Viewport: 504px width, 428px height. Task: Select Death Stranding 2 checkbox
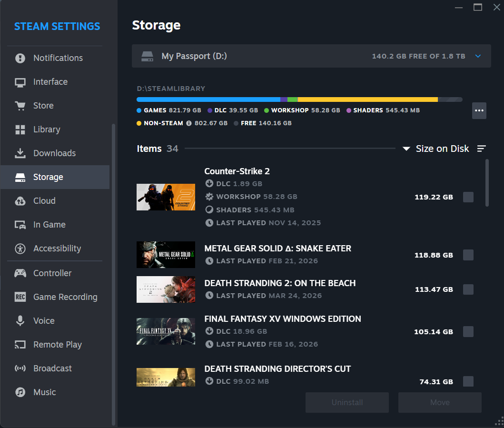click(x=468, y=289)
